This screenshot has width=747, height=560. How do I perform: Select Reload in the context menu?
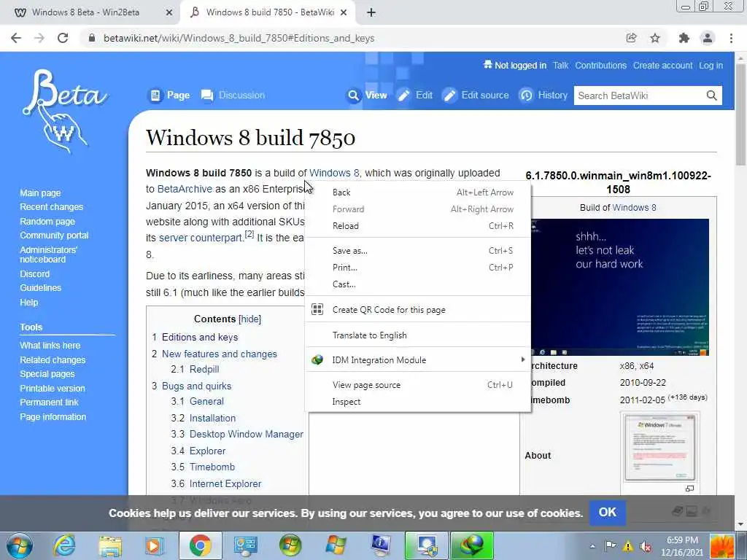point(417,226)
